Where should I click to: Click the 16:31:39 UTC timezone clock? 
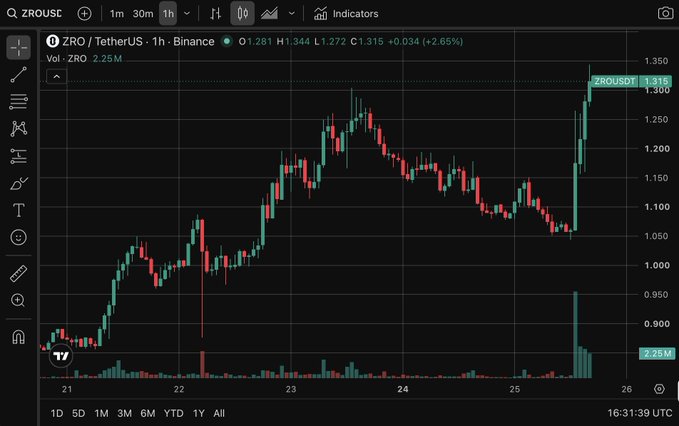(640, 413)
